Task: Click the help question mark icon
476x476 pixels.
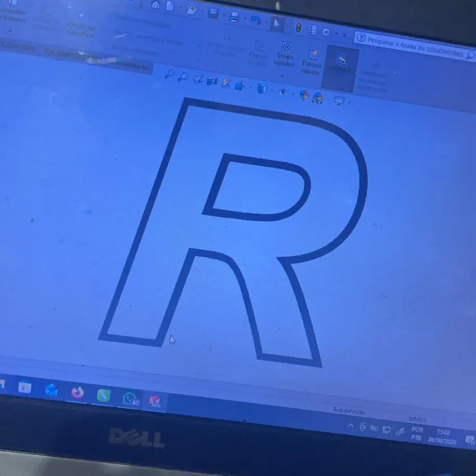Action: click(361, 37)
